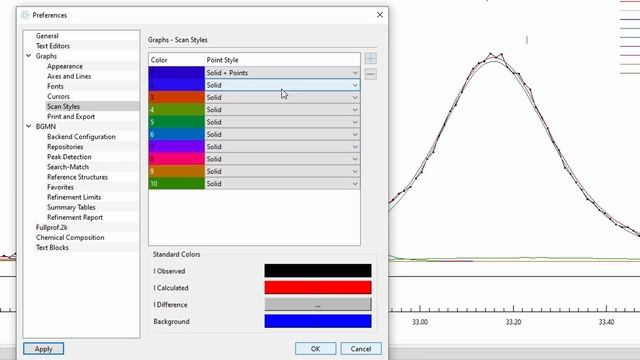Click 33.20 axis label in background plot
640x360 pixels.
click(x=513, y=322)
